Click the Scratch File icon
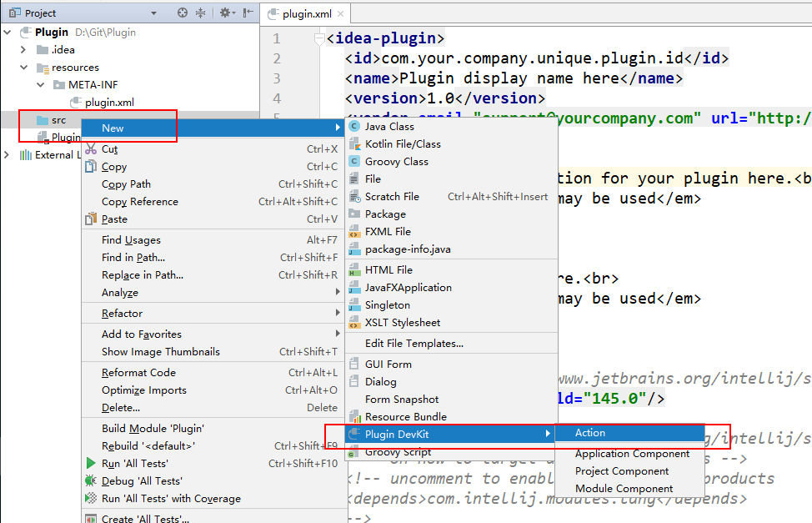The height and width of the screenshot is (523, 812). point(355,197)
